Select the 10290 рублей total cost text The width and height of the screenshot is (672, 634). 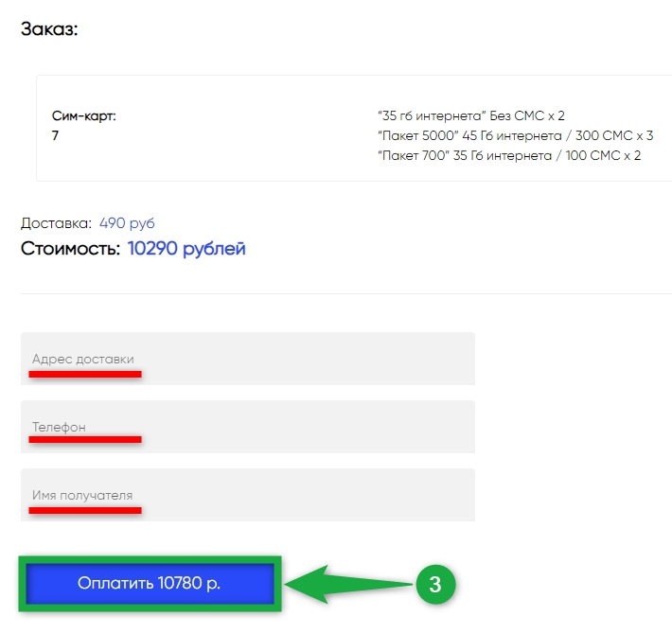pyautogui.click(x=186, y=249)
